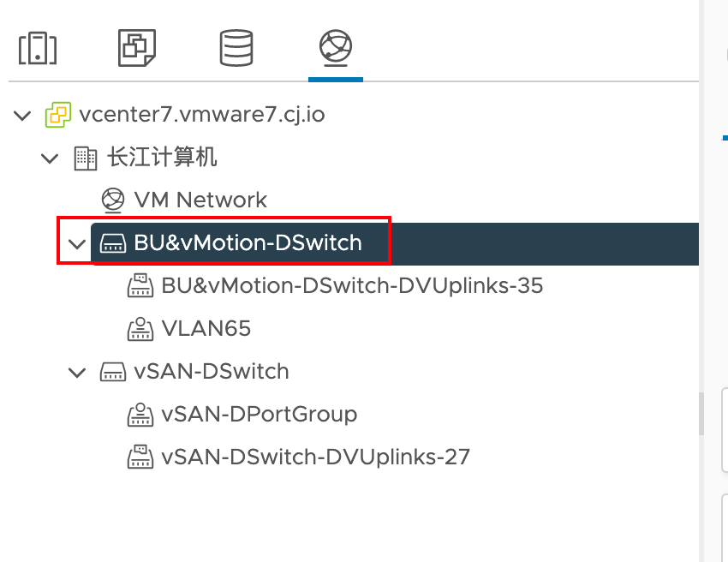Collapse the BU&vMotion-DSwitch node
728x562 pixels.
77,244
